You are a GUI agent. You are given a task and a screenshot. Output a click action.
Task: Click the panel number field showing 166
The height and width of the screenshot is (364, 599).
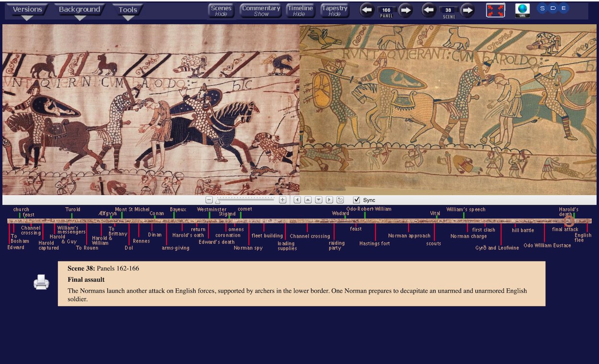click(x=386, y=10)
